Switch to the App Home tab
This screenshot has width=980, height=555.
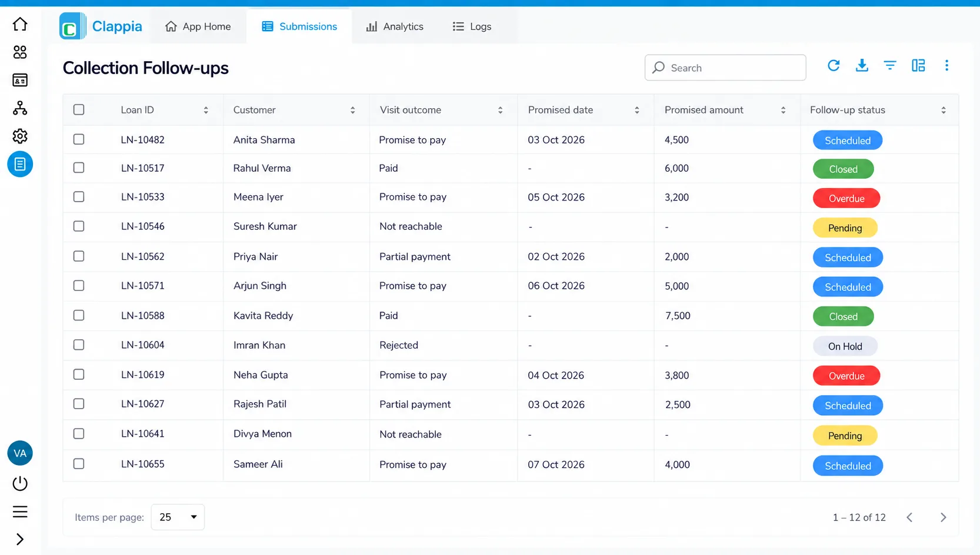tap(198, 26)
